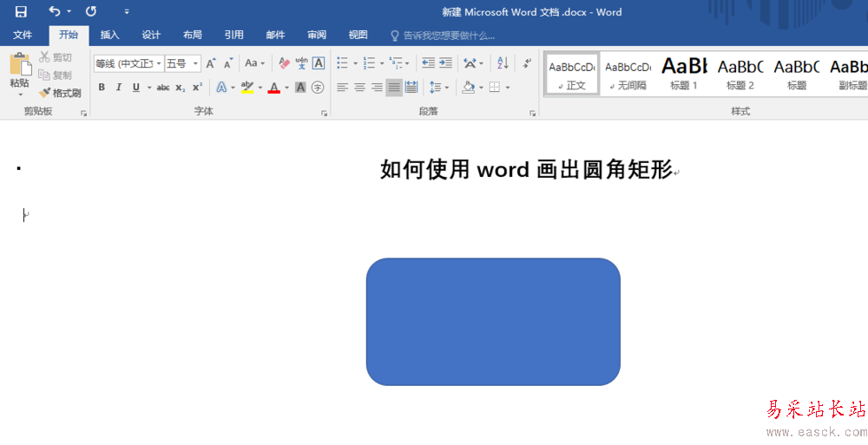Apply the 无间隔 no spacing style

point(628,75)
